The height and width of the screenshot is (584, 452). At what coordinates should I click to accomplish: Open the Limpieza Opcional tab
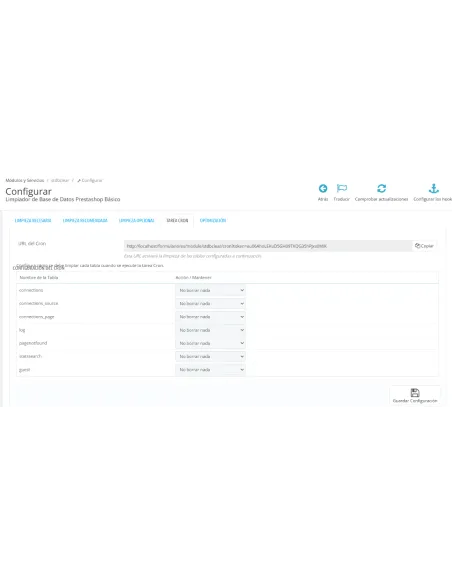136,220
